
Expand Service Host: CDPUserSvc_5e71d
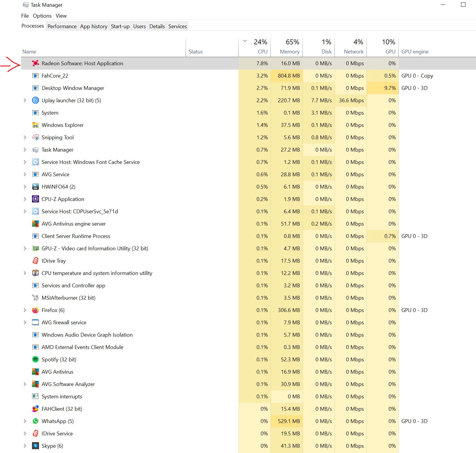coord(25,211)
